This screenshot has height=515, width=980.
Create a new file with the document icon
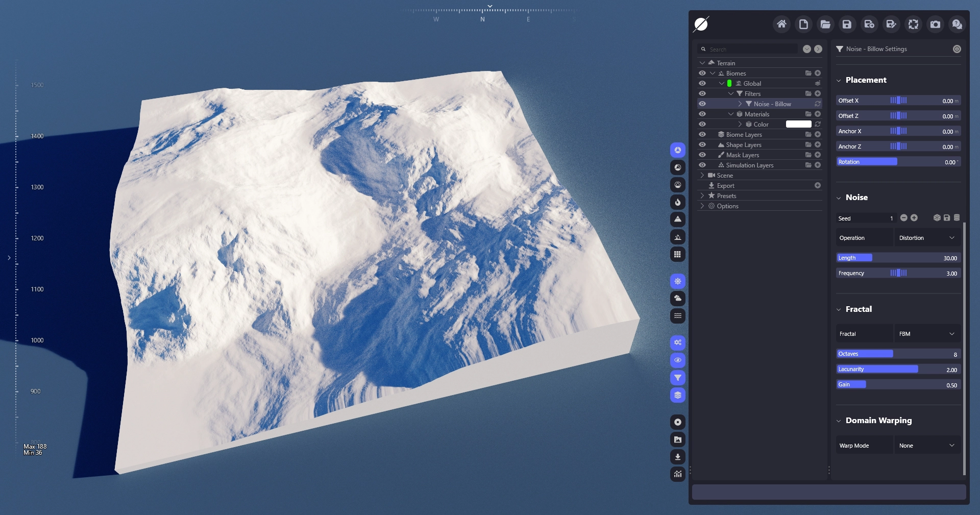[x=803, y=24]
